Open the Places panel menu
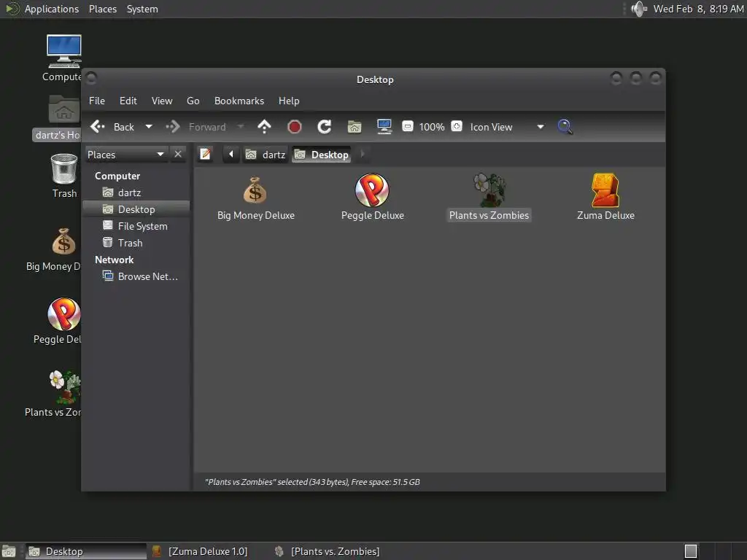 (102, 9)
